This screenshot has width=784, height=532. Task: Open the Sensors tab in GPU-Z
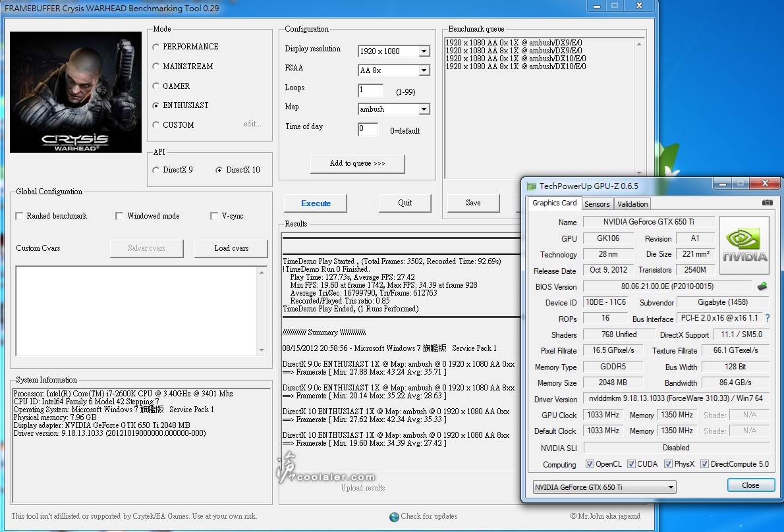click(x=597, y=204)
